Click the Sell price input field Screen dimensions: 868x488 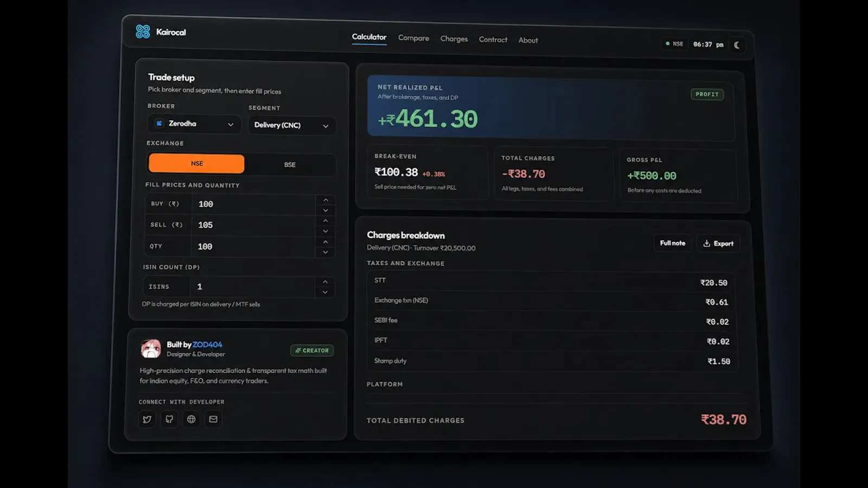[254, 225]
